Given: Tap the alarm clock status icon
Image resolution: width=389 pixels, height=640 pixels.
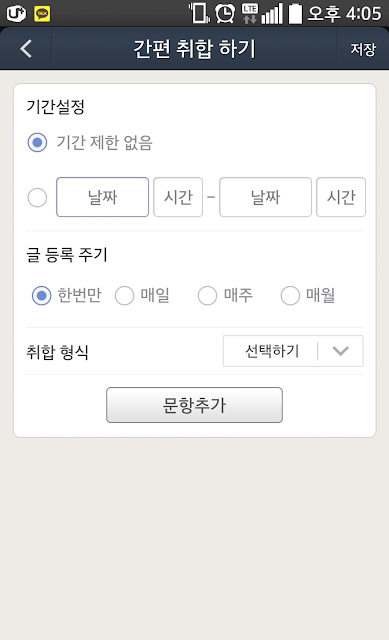Looking at the screenshot, I should pos(225,13).
